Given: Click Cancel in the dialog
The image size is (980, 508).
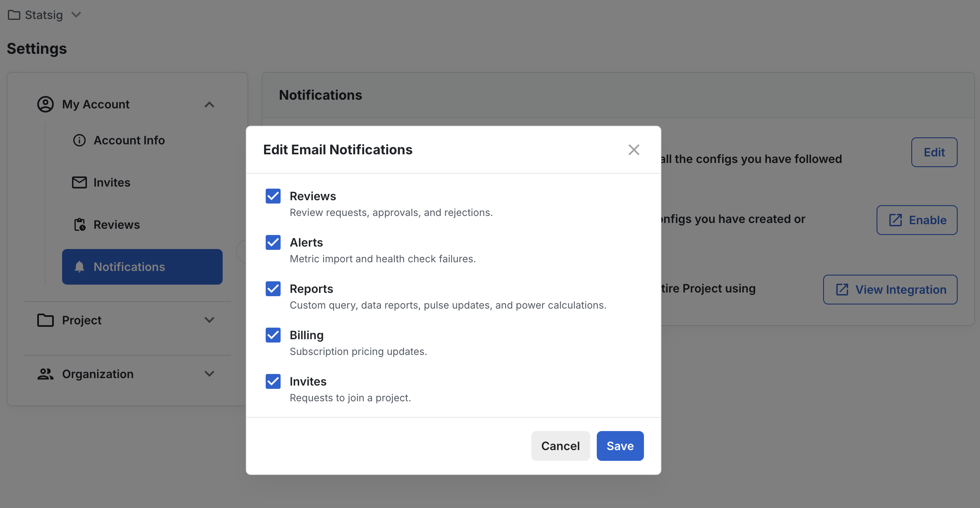Looking at the screenshot, I should (560, 446).
